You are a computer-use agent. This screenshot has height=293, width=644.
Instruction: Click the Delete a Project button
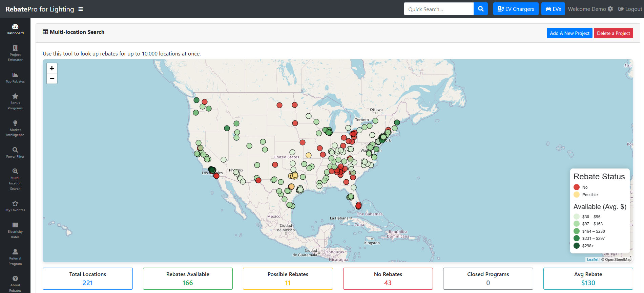(x=613, y=33)
